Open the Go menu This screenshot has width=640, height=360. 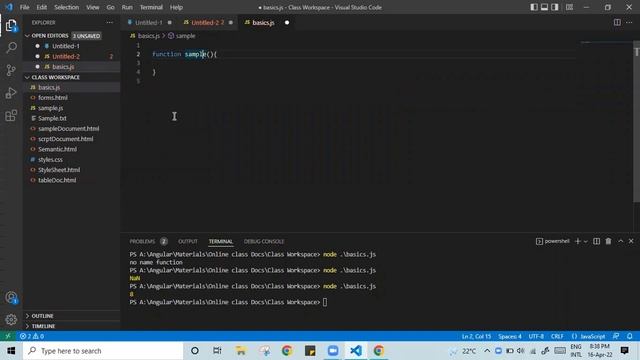coord(111,7)
